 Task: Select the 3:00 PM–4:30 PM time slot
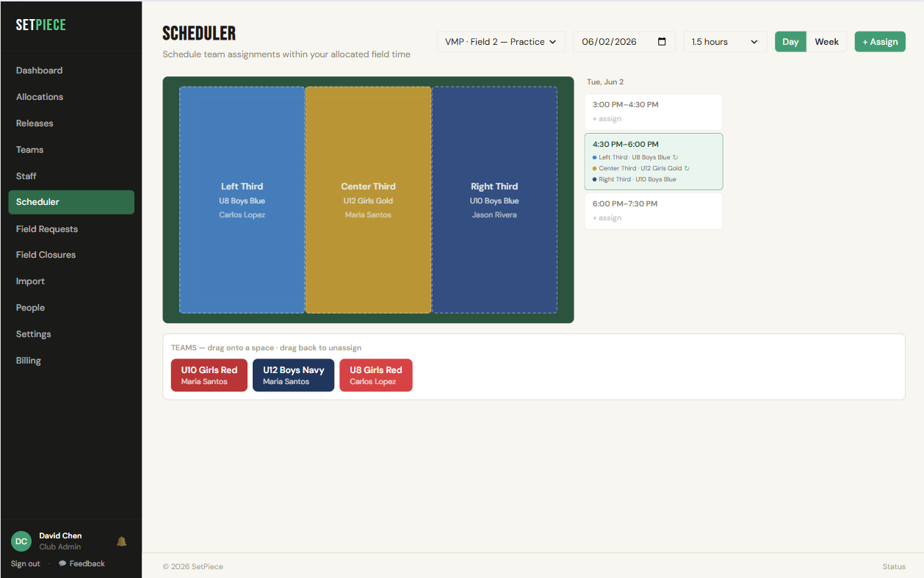(x=654, y=112)
